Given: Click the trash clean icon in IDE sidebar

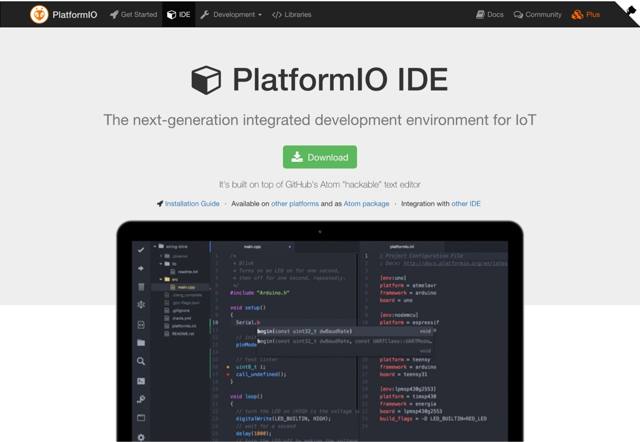Looking at the screenshot, I should tap(141, 287).
